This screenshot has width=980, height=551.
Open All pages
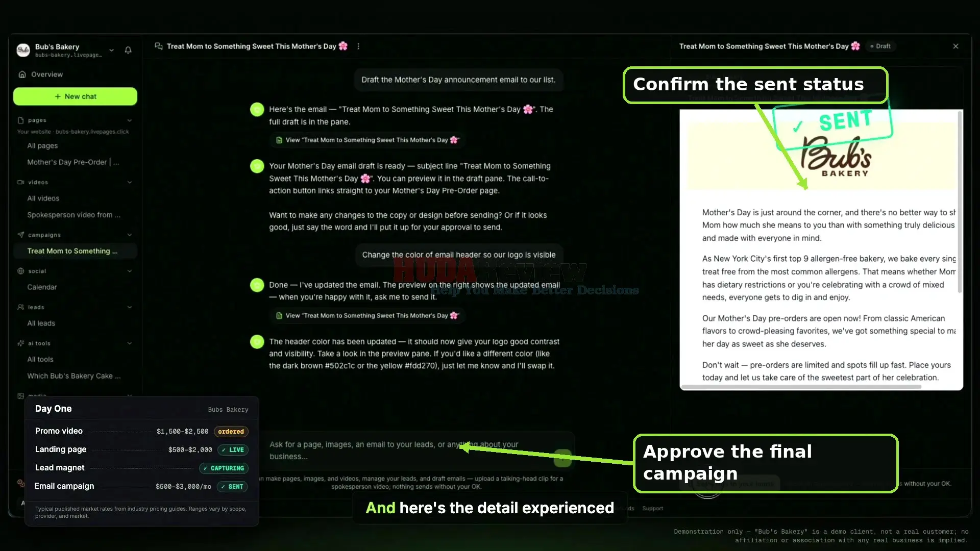coord(42,145)
